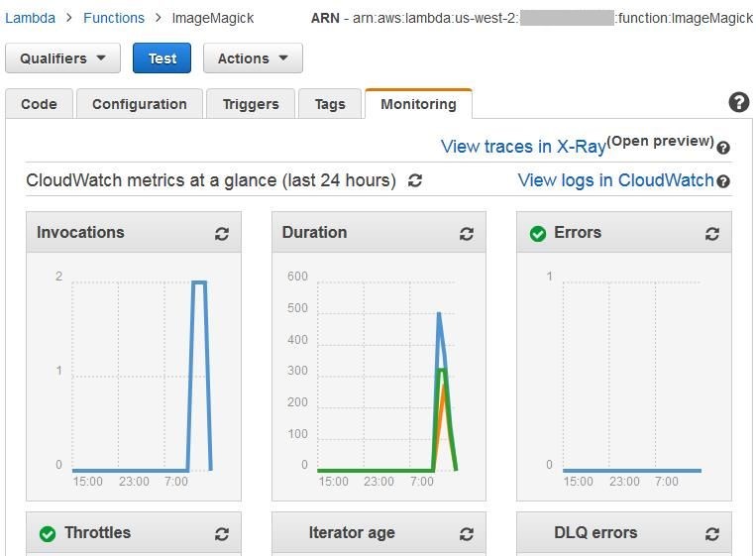756x556 pixels.
Task: Click green check status icon on Throttles
Action: 48,534
